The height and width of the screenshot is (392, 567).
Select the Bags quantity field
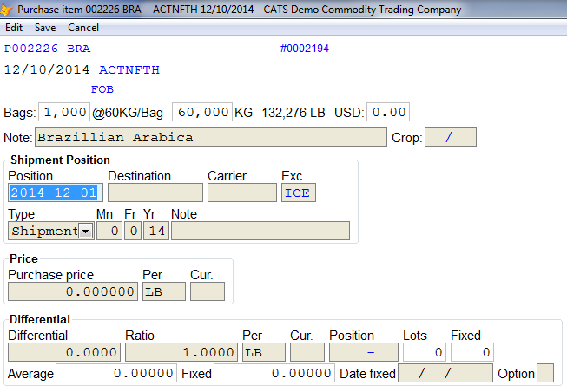(64, 112)
